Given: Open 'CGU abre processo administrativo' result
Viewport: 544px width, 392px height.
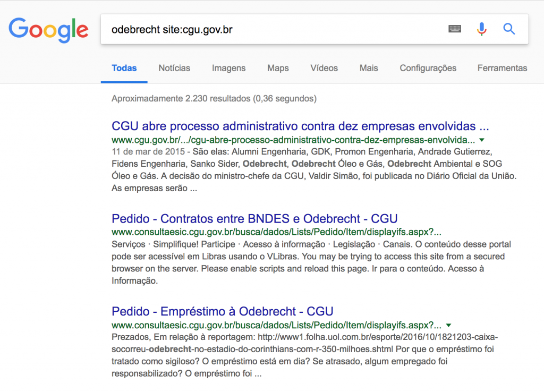Looking at the screenshot, I should tap(300, 126).
